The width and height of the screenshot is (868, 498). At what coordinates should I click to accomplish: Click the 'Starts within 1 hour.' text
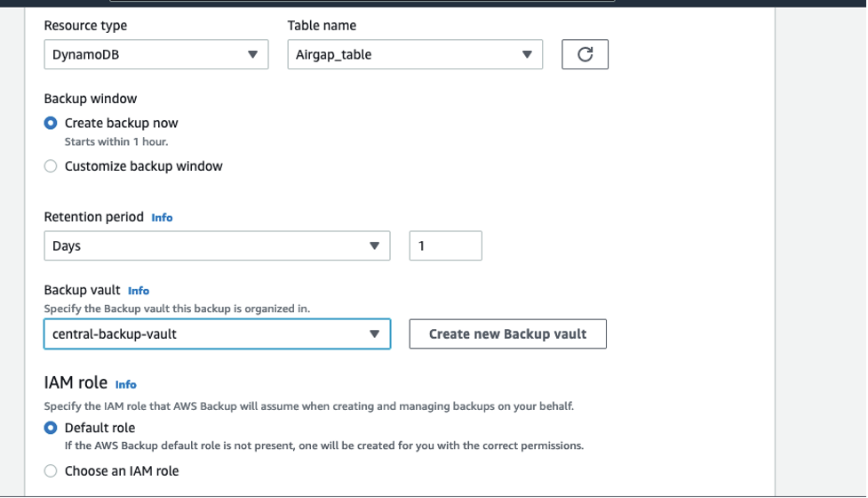116,141
